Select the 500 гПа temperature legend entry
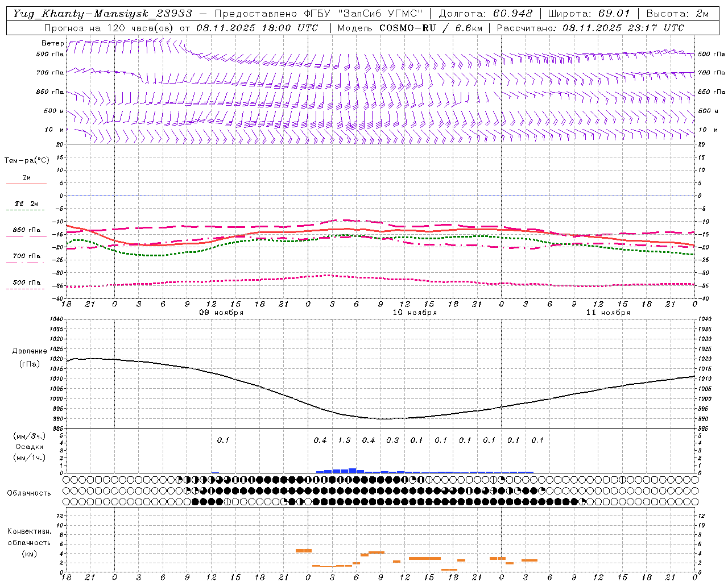This screenshot has width=728, height=582. [x=27, y=282]
